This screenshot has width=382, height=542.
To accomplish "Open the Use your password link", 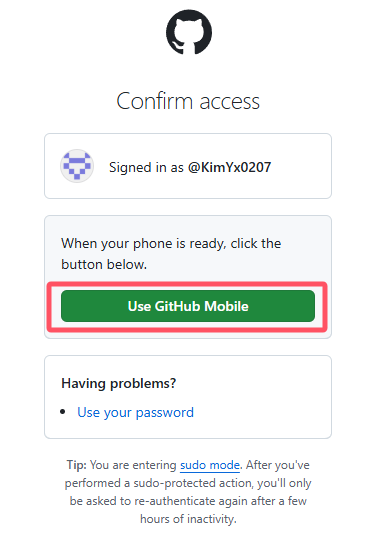I will pyautogui.click(x=135, y=412).
